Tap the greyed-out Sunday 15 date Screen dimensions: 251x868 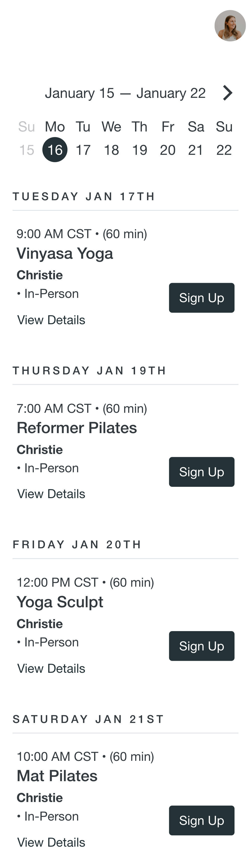(x=27, y=150)
